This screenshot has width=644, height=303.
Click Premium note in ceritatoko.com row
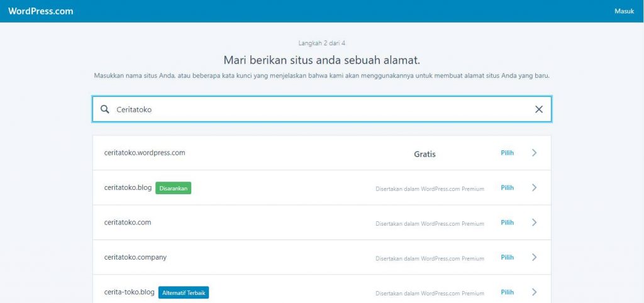430,224
